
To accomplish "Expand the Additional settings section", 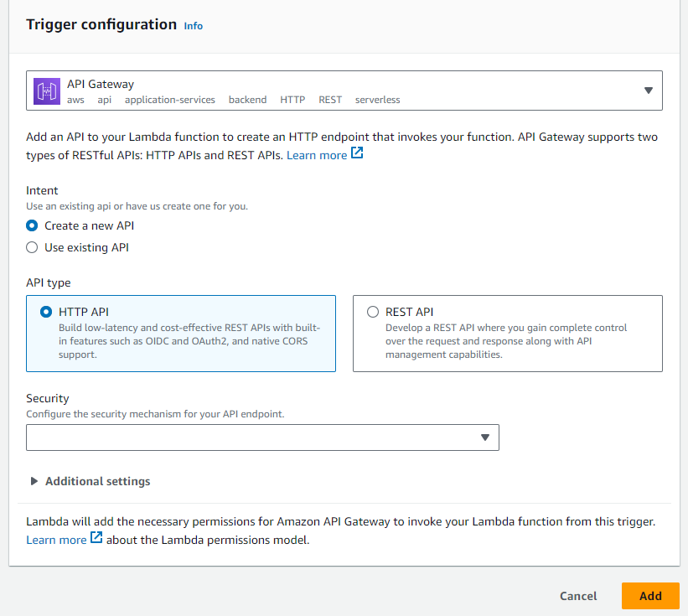I will [97, 481].
